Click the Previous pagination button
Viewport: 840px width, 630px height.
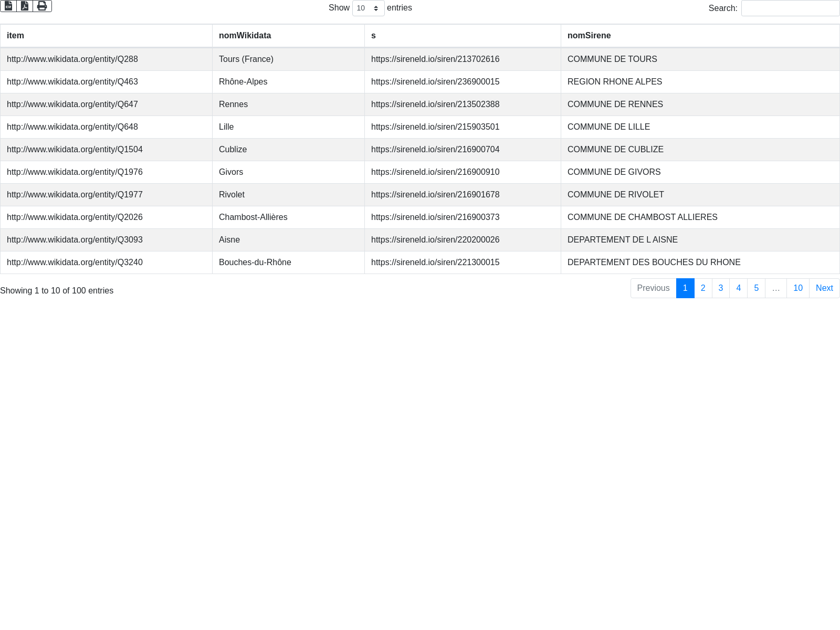[653, 288]
